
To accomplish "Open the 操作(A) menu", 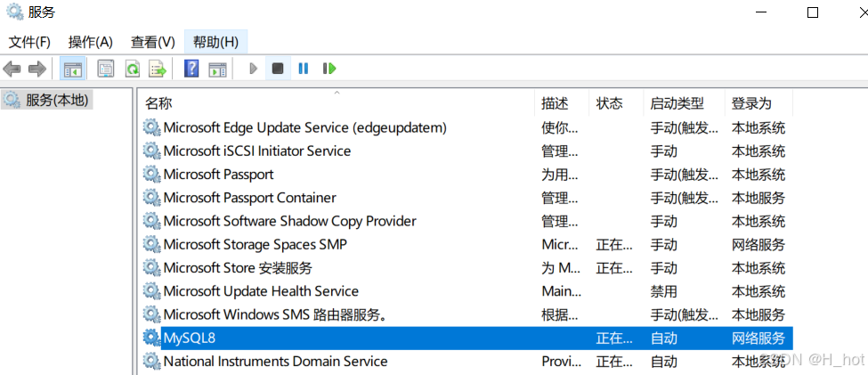I will (90, 42).
